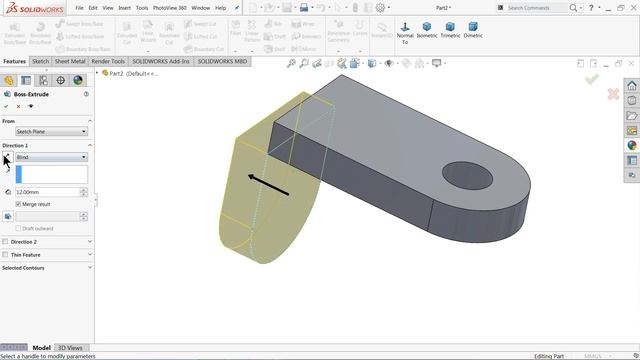Switch to the SOLIDWORKS MBD tab
Screen dimensions: 640x360
(x=222, y=61)
